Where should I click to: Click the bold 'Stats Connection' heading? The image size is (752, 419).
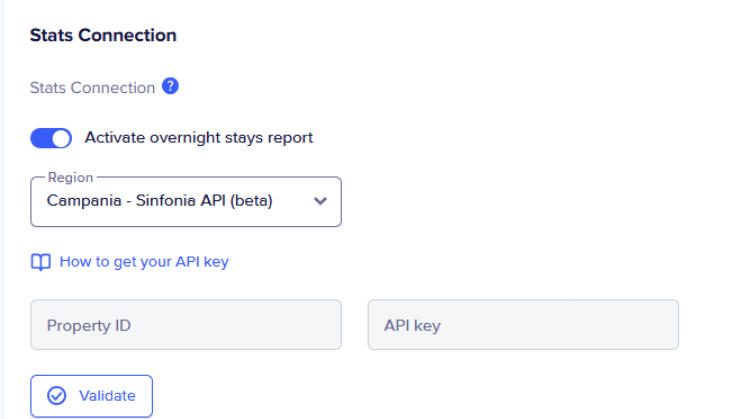tap(103, 35)
